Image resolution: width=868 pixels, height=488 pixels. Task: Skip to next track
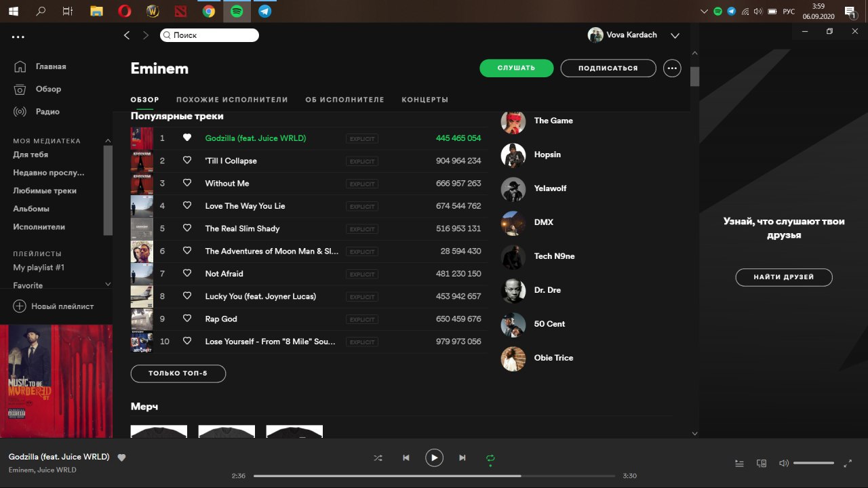[462, 458]
